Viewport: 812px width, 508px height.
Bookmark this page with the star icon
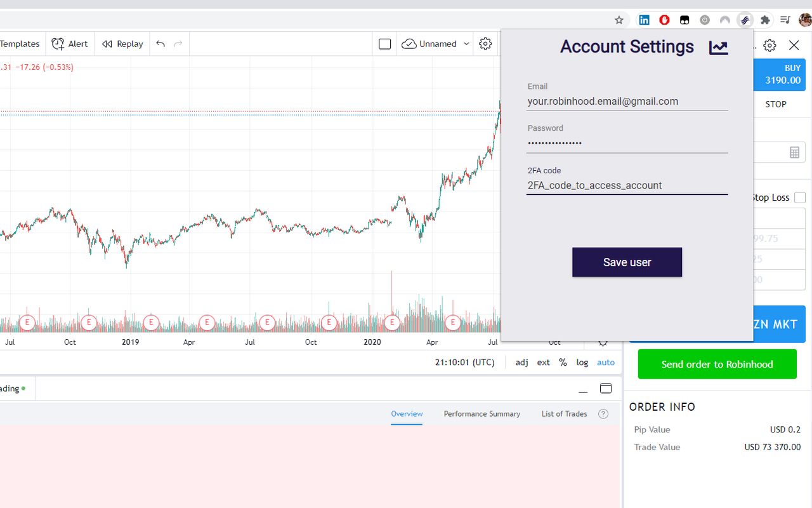[619, 20]
